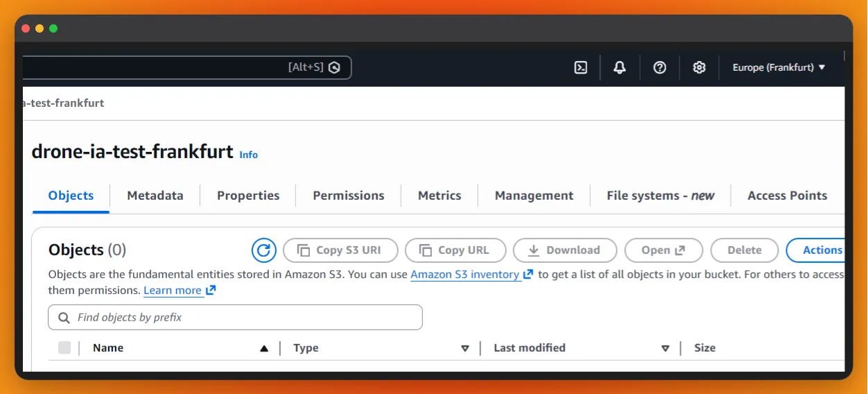868x394 pixels.
Task: Click the Find objects by prefix field
Action: click(x=235, y=317)
